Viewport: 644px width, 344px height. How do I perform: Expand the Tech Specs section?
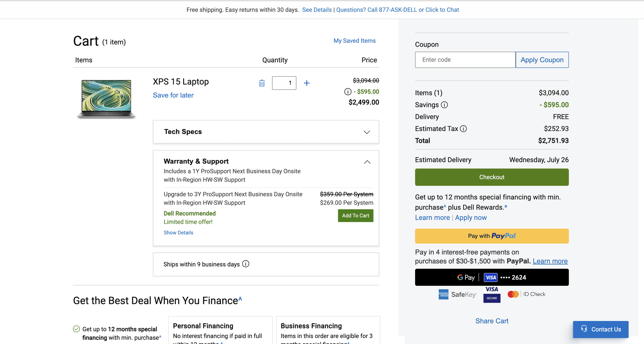pos(266,132)
